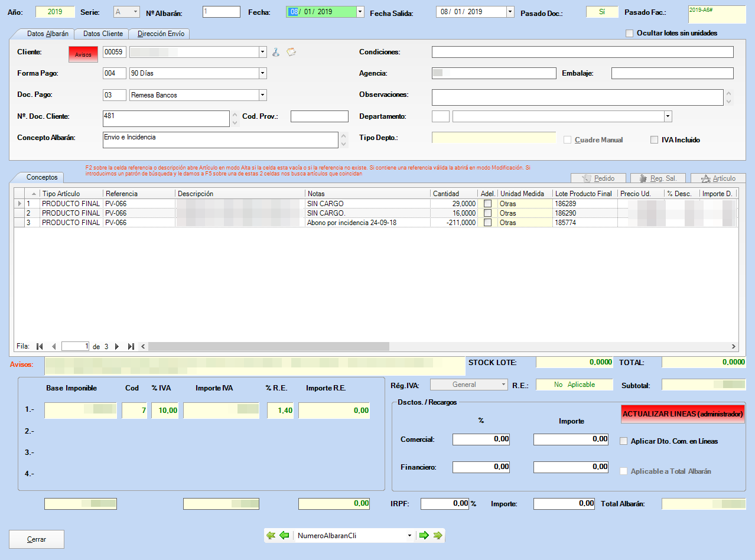The width and height of the screenshot is (755, 560).
Task: Click the grid's horizontal scrollbar thumb
Action: (x=269, y=346)
